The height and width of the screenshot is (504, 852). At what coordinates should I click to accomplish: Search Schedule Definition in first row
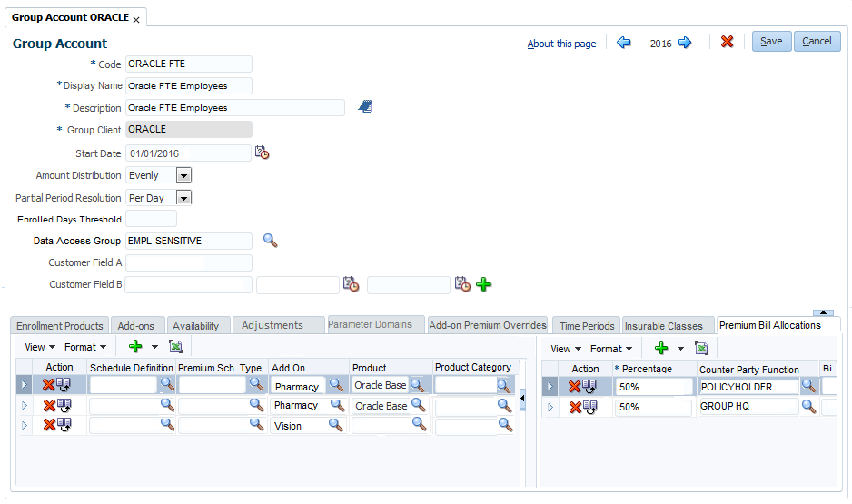click(167, 384)
